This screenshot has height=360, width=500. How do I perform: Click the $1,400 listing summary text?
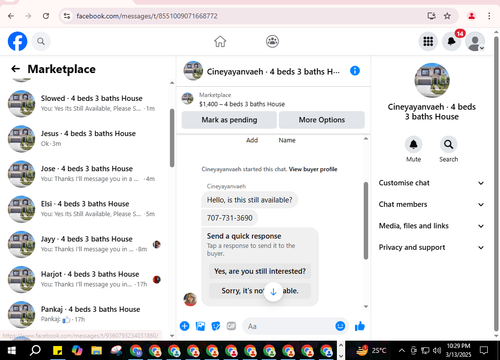coord(242,104)
